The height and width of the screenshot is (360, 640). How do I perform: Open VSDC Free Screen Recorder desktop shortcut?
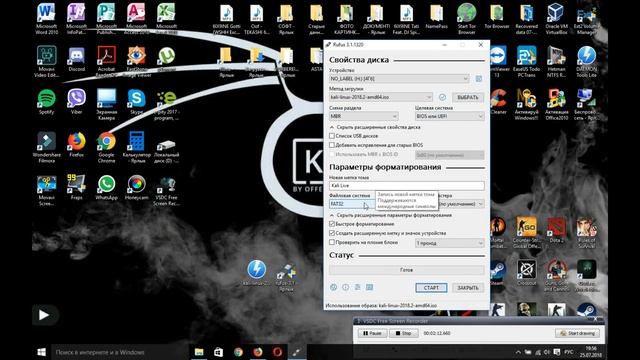point(167,191)
